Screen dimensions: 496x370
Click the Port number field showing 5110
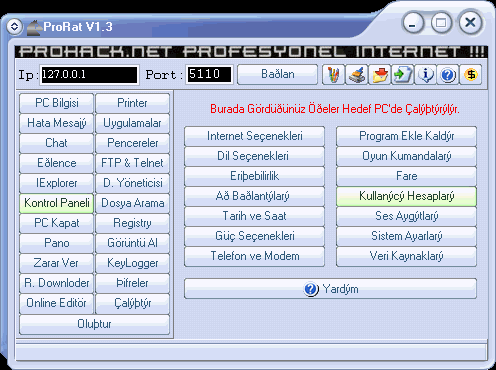[209, 74]
